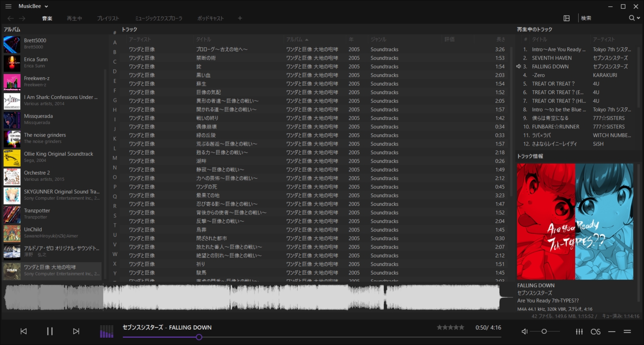Pause the current playback
The height and width of the screenshot is (345, 644).
click(x=50, y=331)
